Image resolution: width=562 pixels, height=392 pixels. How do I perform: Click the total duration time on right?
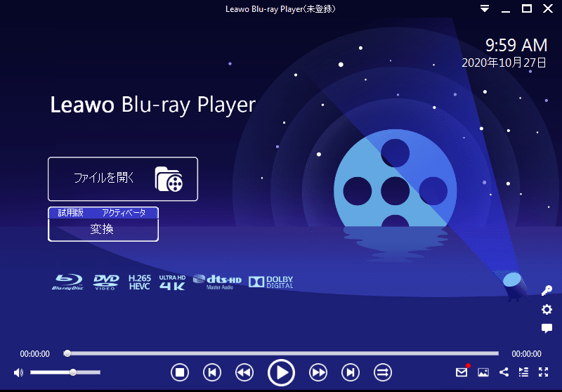coord(526,354)
